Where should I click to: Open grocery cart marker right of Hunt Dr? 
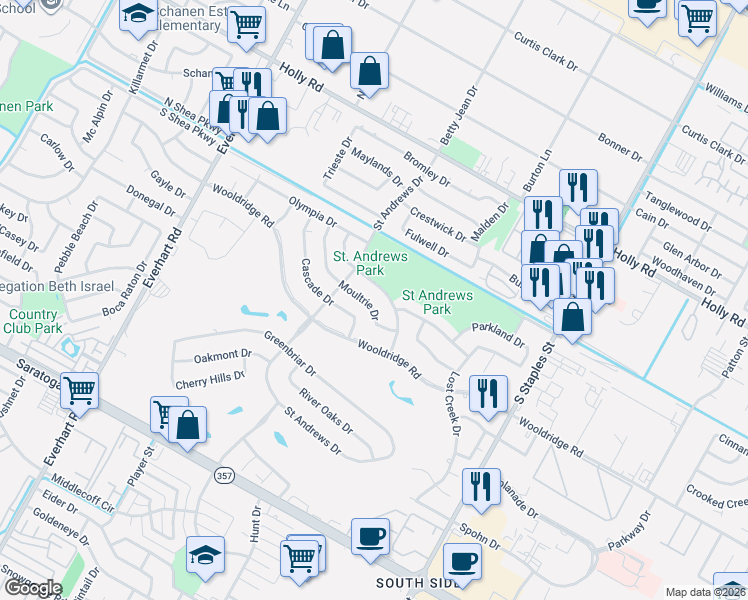click(x=300, y=560)
